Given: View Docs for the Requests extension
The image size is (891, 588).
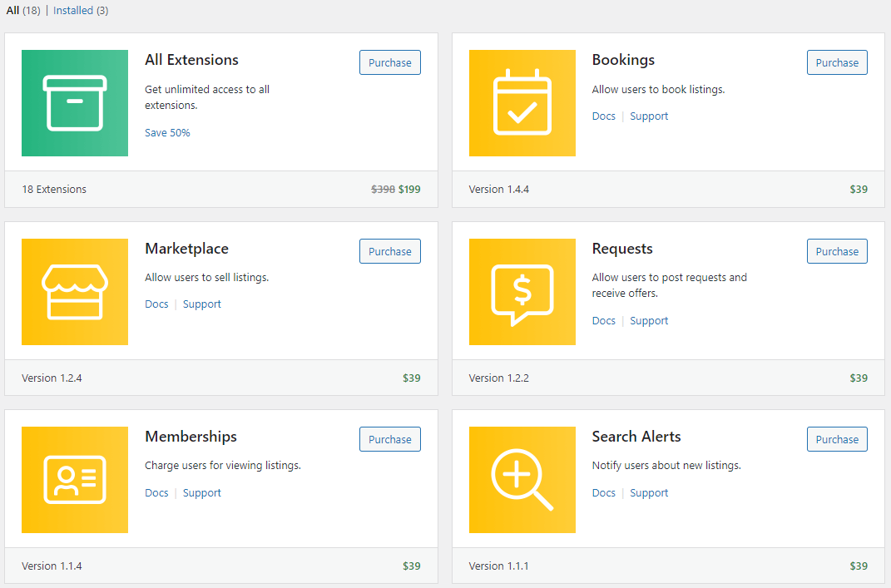Looking at the screenshot, I should pos(603,320).
